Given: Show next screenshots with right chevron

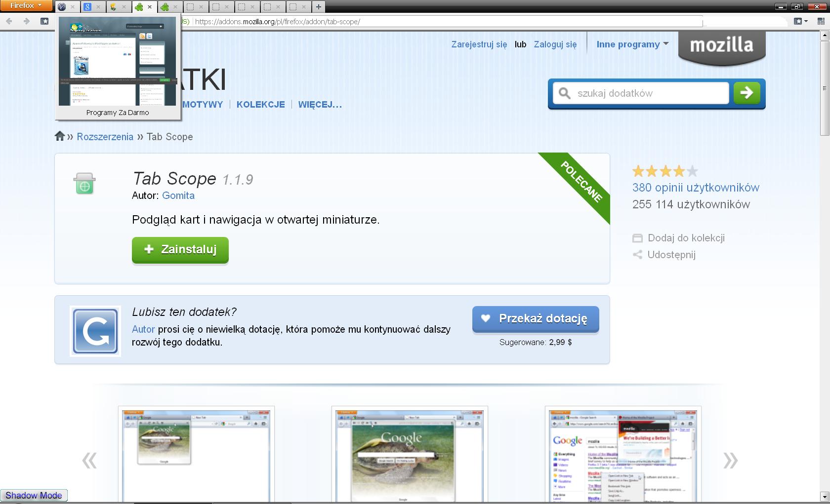Looking at the screenshot, I should [730, 460].
